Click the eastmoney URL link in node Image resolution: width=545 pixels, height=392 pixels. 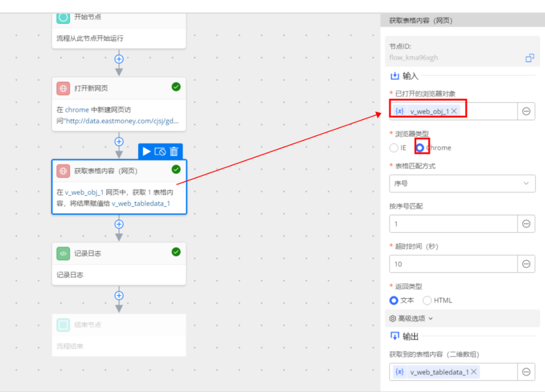(x=122, y=121)
